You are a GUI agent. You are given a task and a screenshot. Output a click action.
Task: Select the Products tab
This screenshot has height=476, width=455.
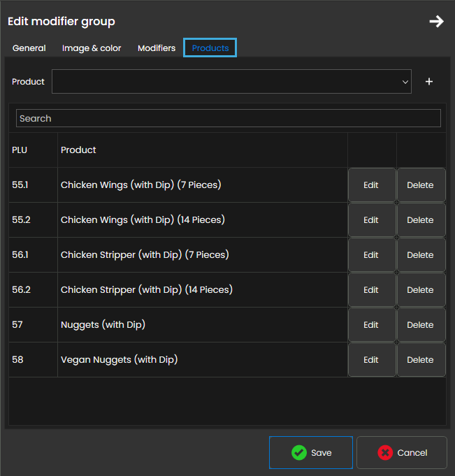[210, 48]
